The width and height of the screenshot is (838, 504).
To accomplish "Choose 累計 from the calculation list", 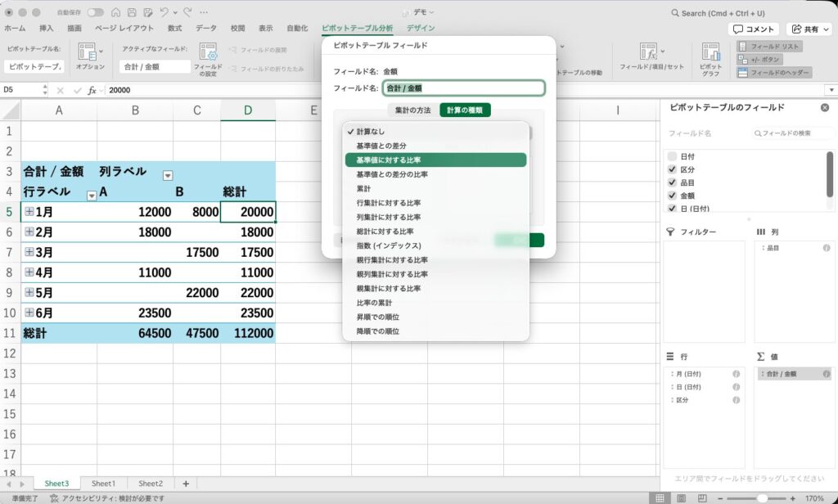I will click(x=435, y=189).
